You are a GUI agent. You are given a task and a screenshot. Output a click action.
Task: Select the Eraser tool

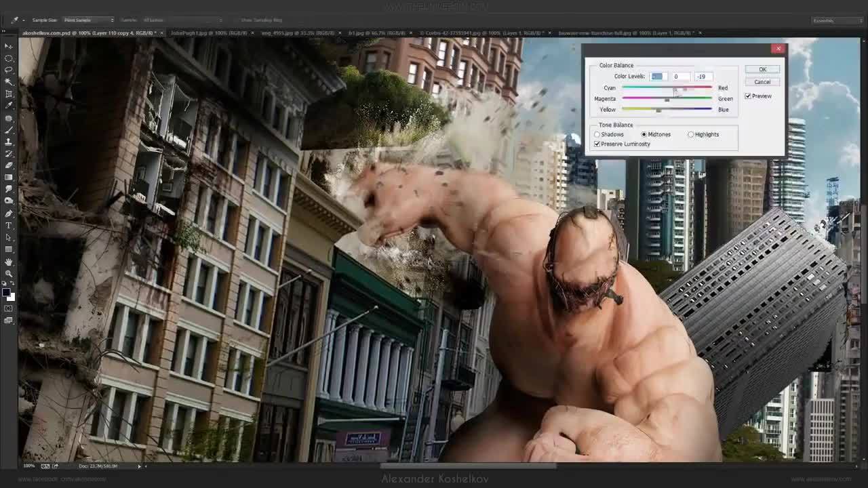point(9,165)
